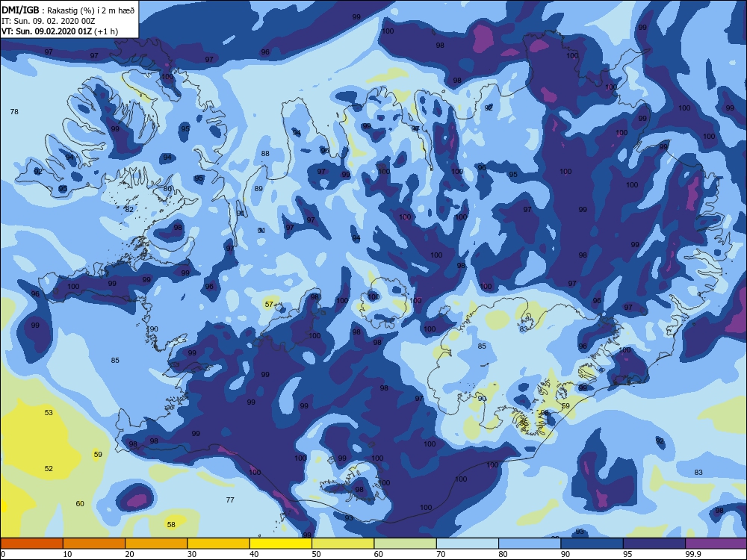Select the medium blue 90–95 legend swatch
747x560 pixels.
point(592,544)
